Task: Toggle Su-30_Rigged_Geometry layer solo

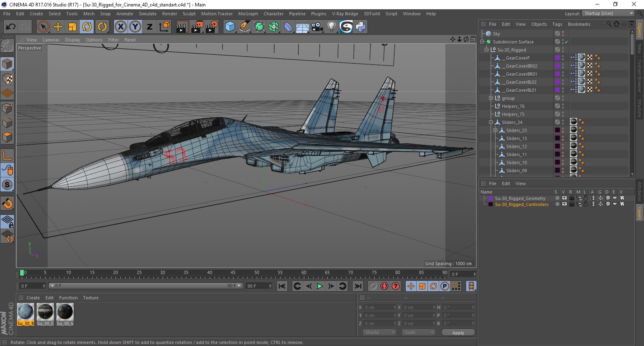Action: tap(557, 198)
